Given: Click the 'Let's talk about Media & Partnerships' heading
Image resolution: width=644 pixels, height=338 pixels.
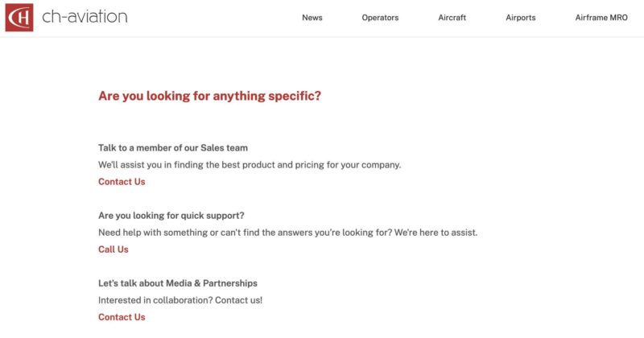Looking at the screenshot, I should coord(178,283).
